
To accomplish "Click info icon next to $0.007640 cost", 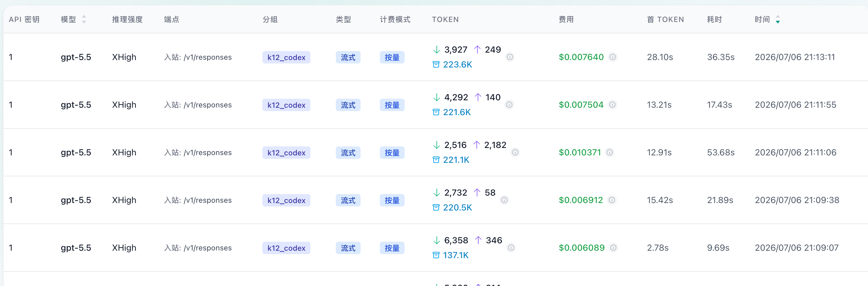I will click(612, 57).
